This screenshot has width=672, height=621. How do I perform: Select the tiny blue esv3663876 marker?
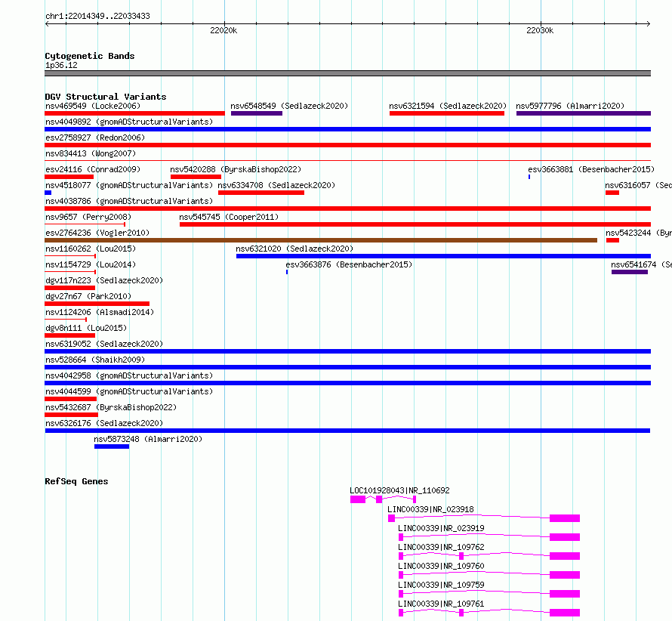click(x=287, y=272)
